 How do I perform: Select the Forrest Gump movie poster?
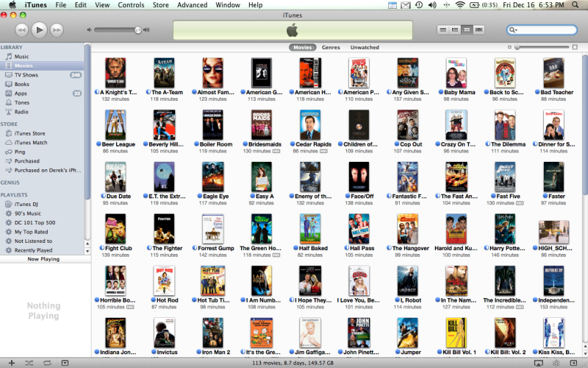coord(212,229)
